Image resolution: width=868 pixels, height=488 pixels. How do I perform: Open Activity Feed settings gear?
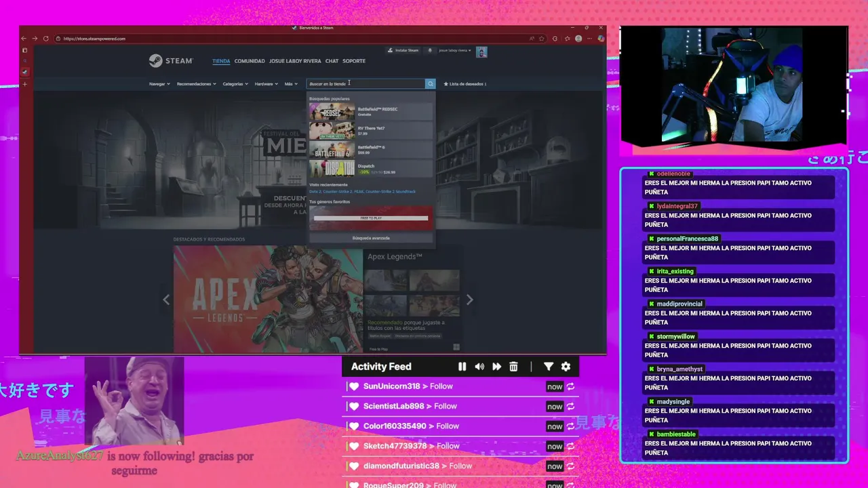coord(566,367)
